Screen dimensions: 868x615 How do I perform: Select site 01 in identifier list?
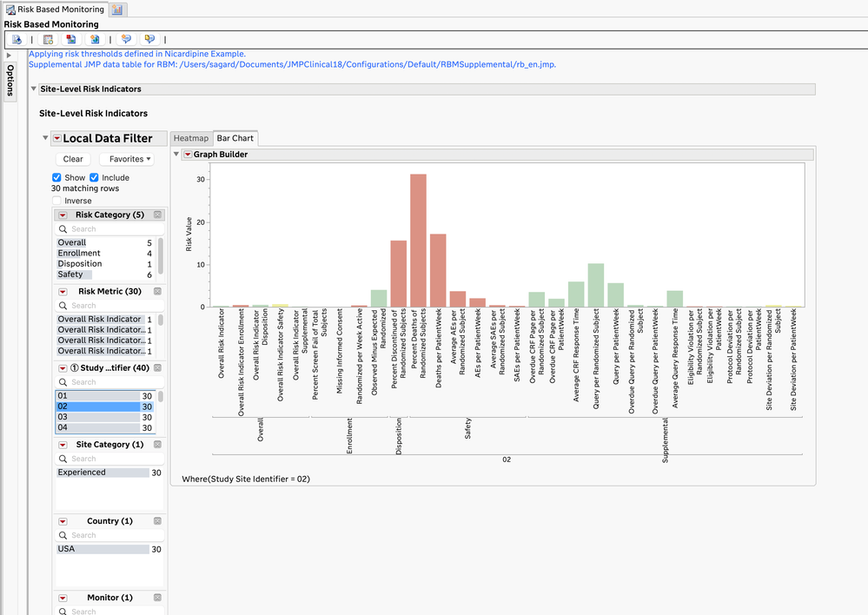coord(104,396)
